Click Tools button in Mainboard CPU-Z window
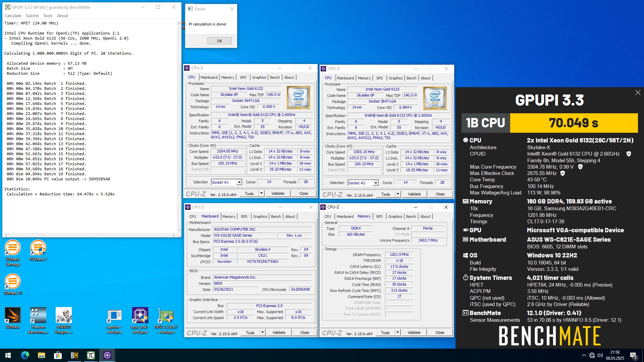This screenshot has height=362, width=644. click(x=250, y=333)
